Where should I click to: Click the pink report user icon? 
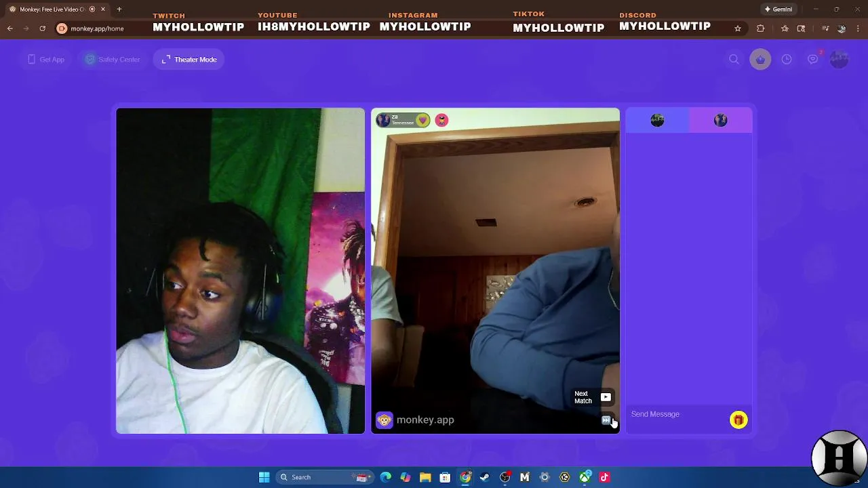coord(442,120)
